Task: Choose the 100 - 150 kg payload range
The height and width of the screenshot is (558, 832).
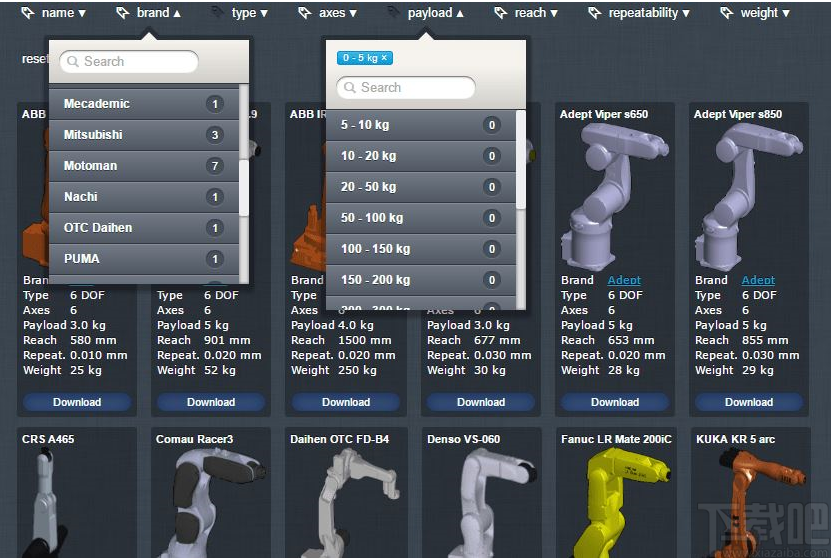Action: pyautogui.click(x=421, y=249)
